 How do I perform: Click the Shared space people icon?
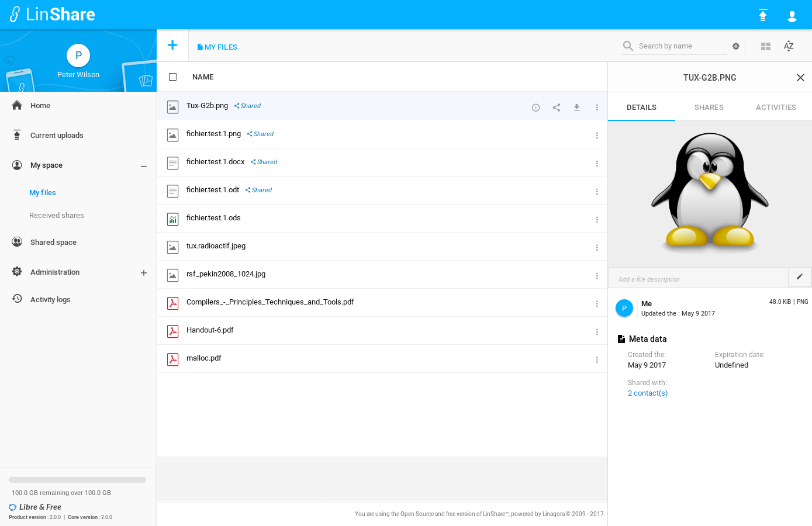tap(17, 242)
